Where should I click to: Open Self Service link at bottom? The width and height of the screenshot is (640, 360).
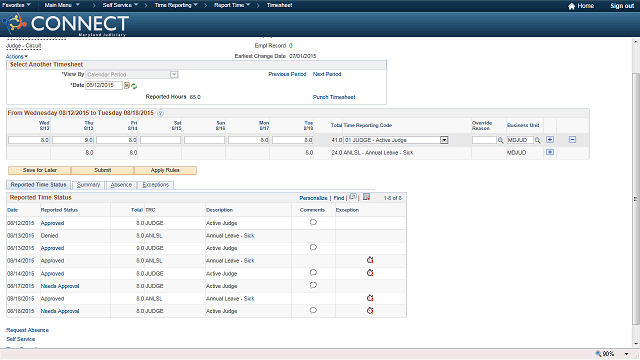tap(20, 339)
